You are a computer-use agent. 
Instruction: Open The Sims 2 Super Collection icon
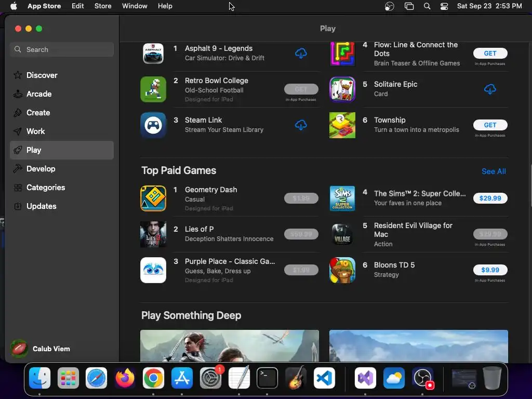pos(342,198)
